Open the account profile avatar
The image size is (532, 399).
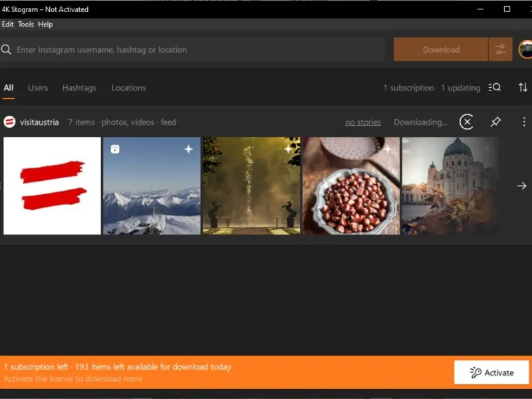click(x=525, y=49)
